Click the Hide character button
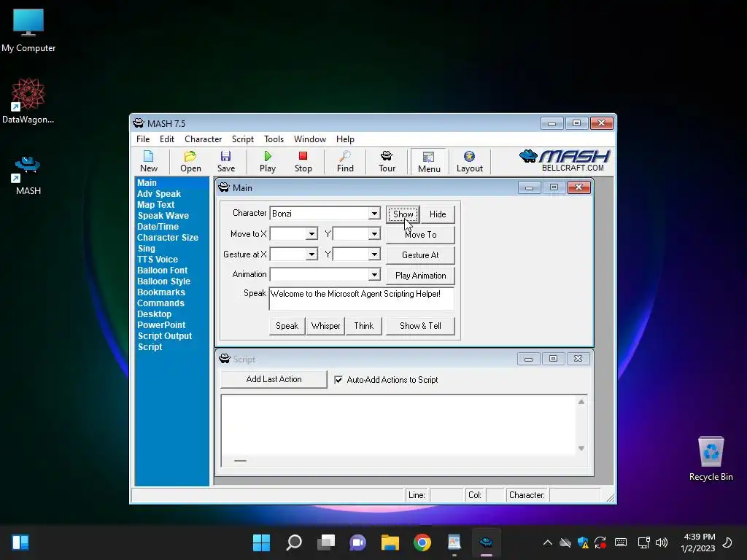747x560 pixels. [438, 214]
